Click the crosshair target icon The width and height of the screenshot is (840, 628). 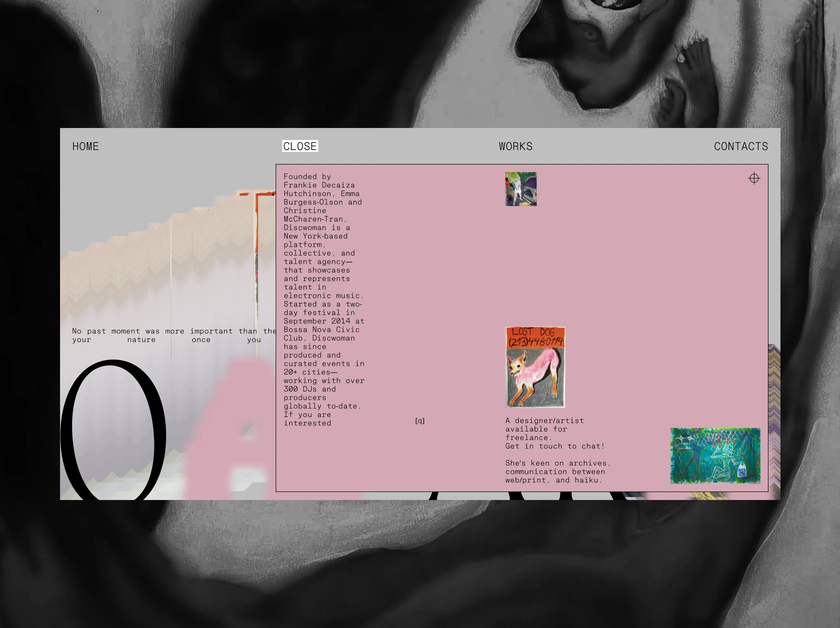tap(754, 178)
